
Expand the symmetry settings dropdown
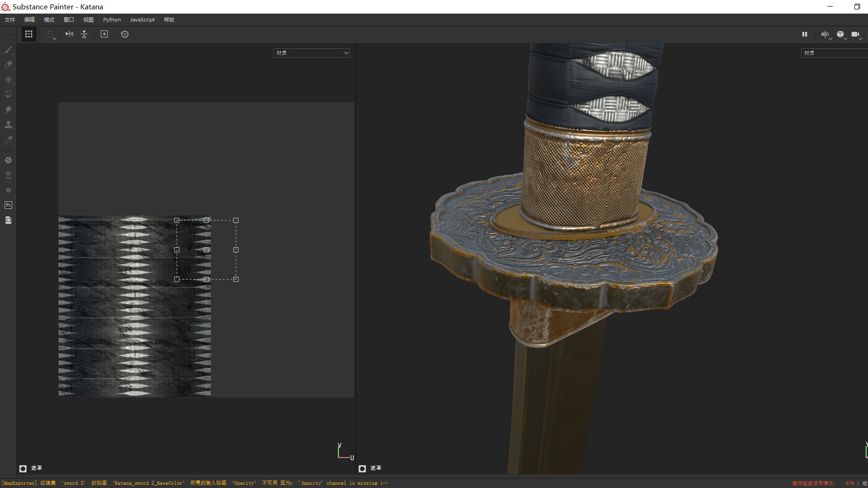point(831,38)
